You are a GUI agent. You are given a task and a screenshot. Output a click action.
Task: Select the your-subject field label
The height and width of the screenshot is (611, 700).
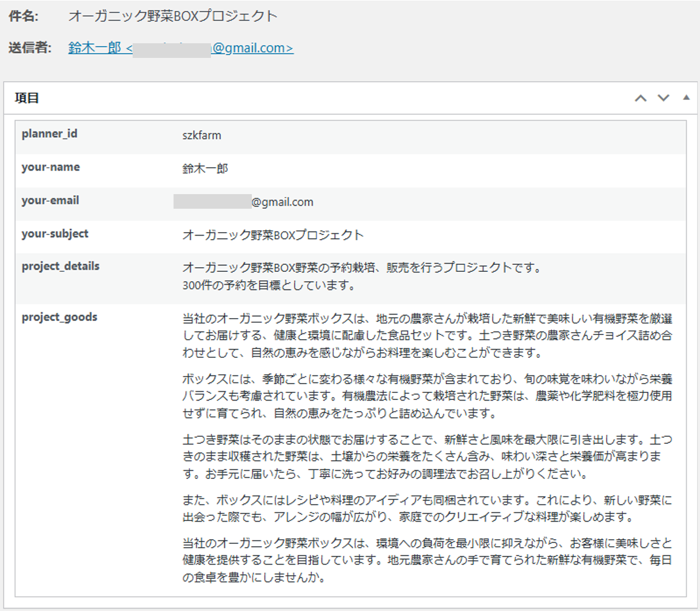click(55, 234)
